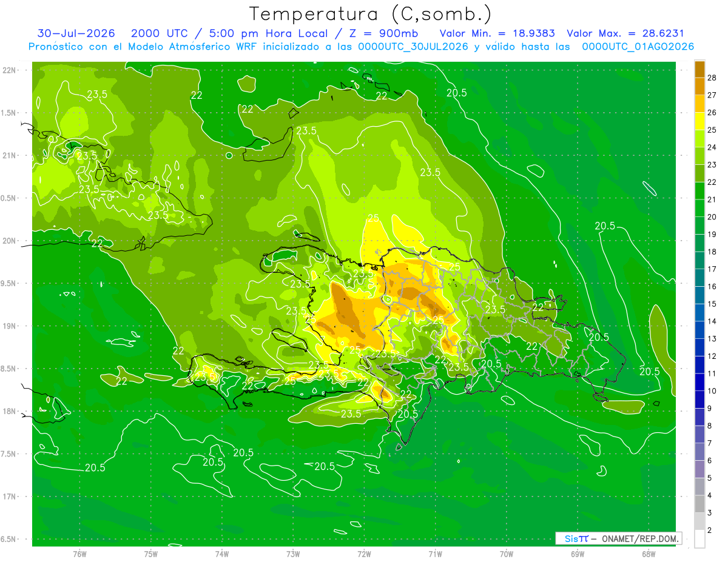The image size is (728, 562).
Task: Select the date text '30-Jul-2026'
Action: [76, 33]
